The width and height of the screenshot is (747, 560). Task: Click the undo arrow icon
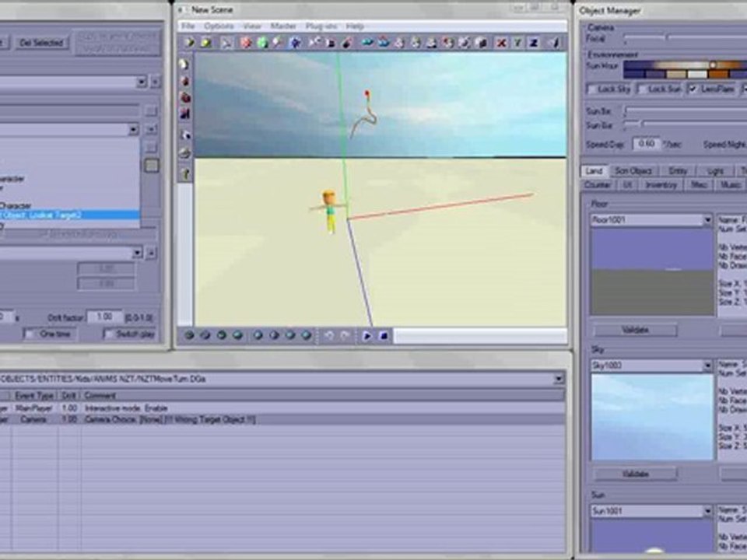pyautogui.click(x=328, y=336)
